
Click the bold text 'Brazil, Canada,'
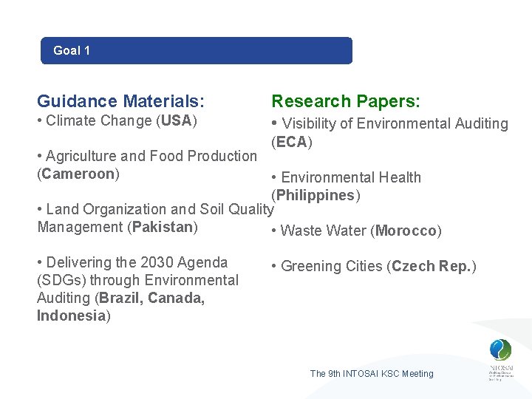tap(152, 298)
